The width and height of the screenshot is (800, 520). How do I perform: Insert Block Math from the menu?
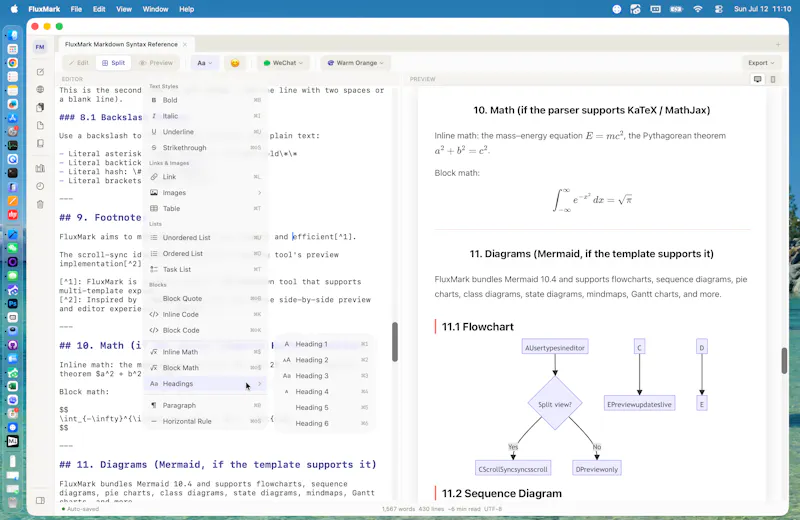pyautogui.click(x=205, y=367)
